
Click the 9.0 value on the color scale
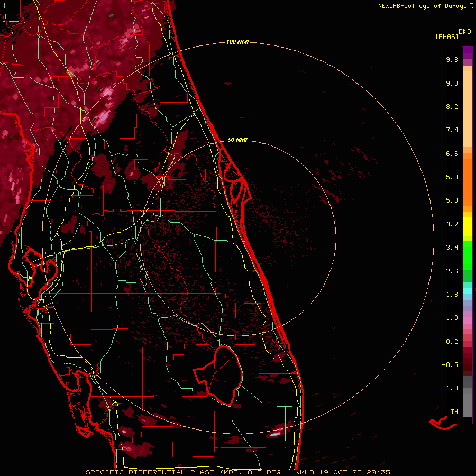click(x=452, y=83)
